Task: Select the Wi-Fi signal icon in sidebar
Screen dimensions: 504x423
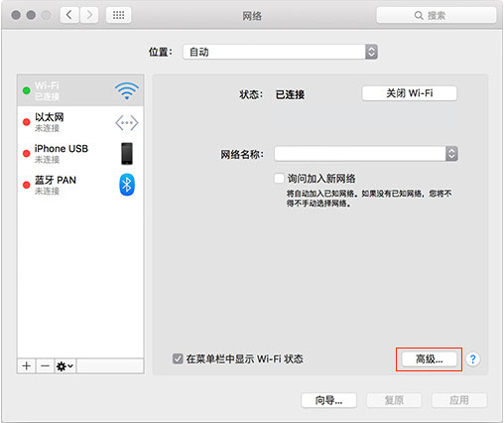Action: click(x=127, y=90)
